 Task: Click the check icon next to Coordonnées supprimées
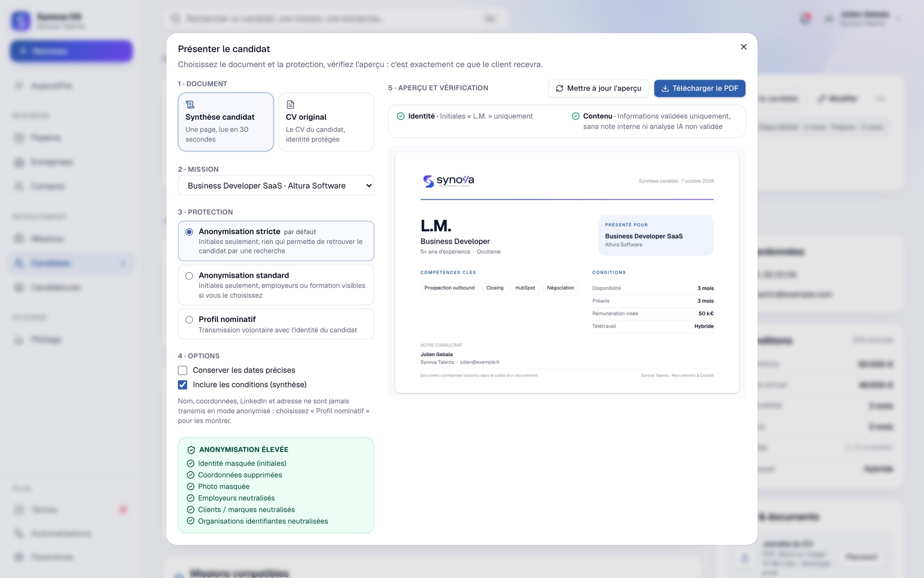190,475
